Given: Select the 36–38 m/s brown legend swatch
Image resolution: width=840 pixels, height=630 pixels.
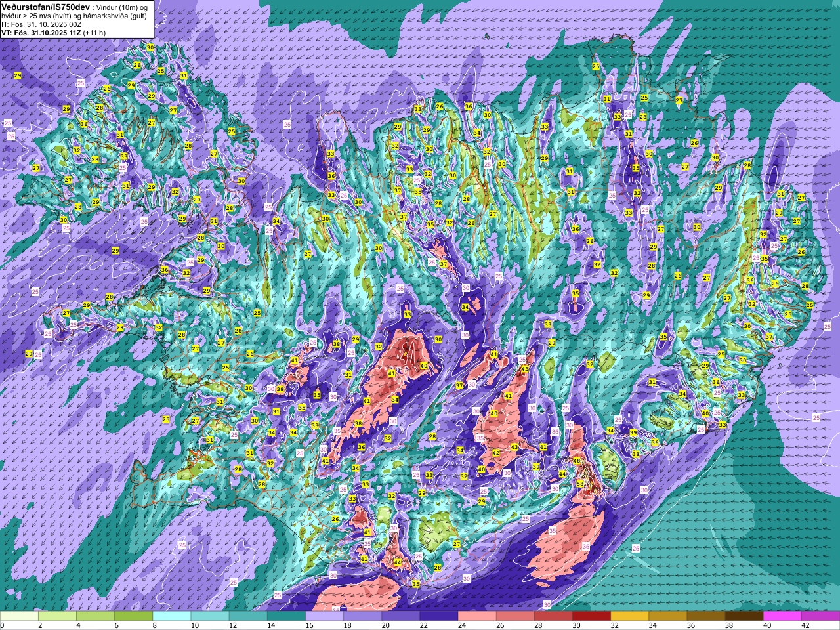Looking at the screenshot, I should click(706, 616).
